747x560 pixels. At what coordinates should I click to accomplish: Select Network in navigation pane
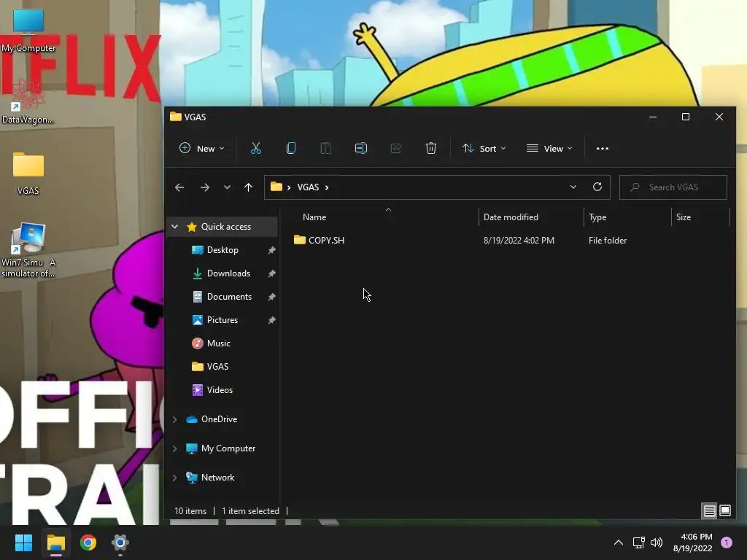[x=217, y=478]
